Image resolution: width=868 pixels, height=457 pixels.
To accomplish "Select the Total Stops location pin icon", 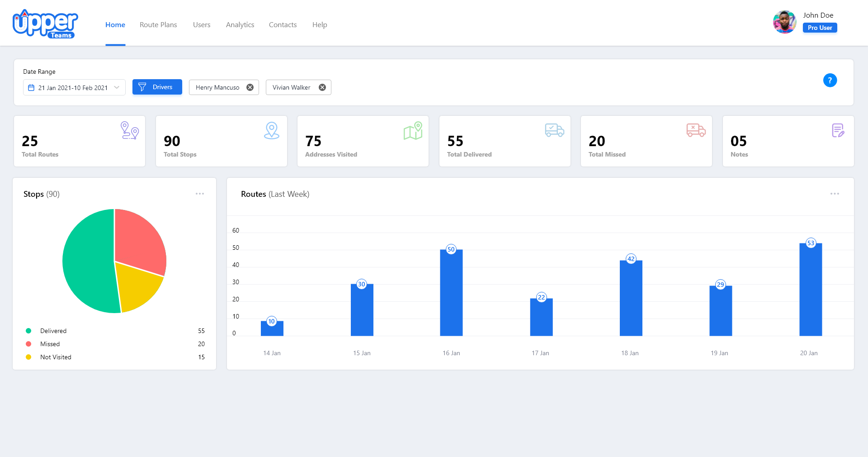I will click(x=271, y=131).
